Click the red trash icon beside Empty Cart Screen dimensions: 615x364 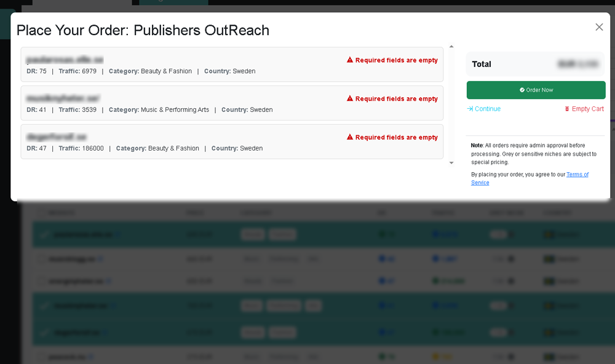567,109
